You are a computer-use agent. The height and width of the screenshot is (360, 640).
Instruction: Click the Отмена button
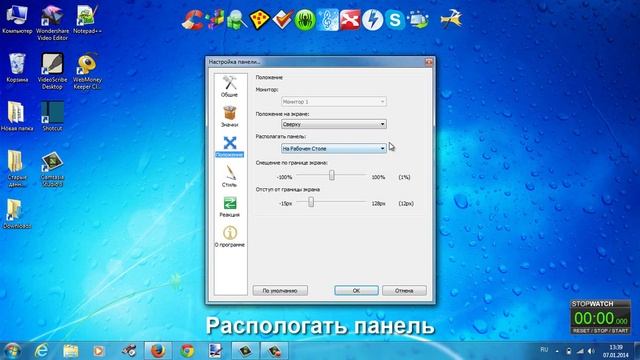[x=404, y=291]
